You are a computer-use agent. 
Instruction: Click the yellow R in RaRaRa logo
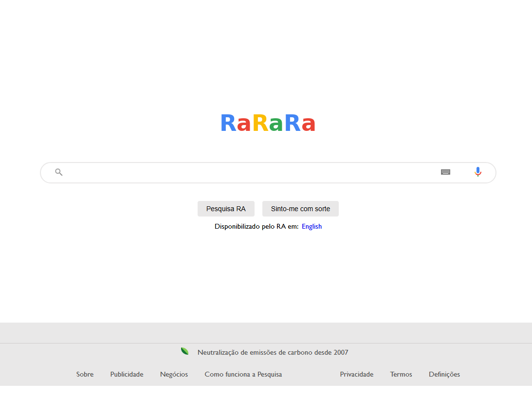coord(260,124)
